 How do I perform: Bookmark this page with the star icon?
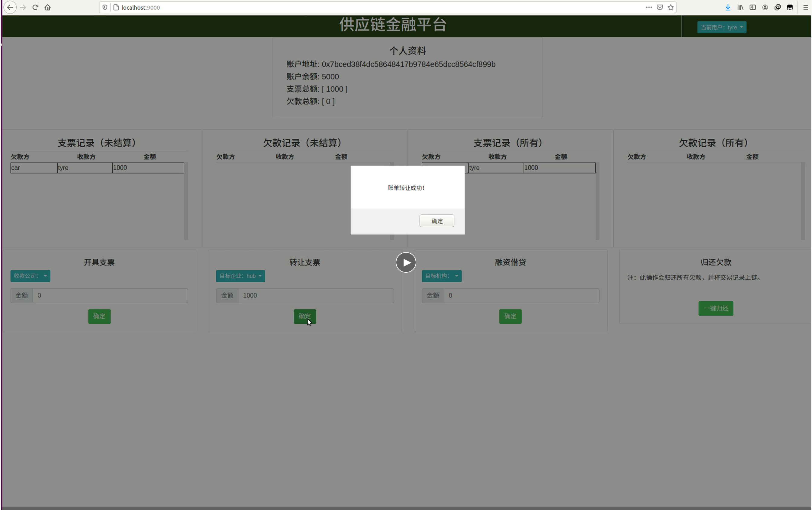point(670,8)
